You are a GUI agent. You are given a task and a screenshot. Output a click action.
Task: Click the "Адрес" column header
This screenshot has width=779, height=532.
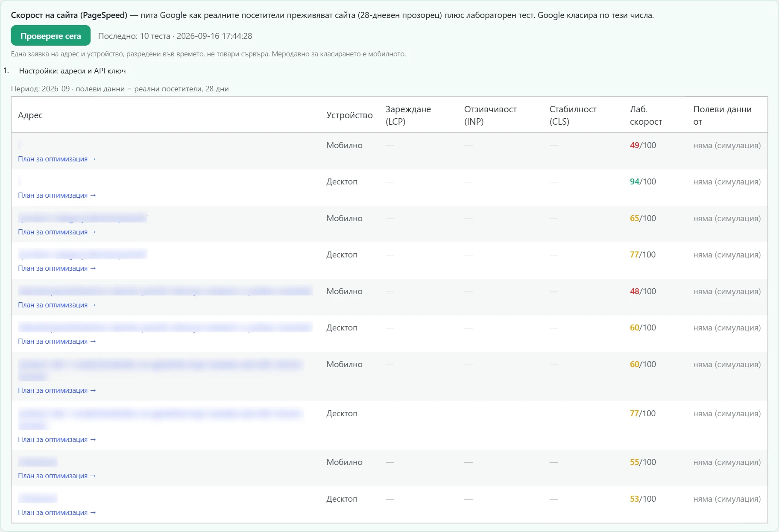[30, 115]
